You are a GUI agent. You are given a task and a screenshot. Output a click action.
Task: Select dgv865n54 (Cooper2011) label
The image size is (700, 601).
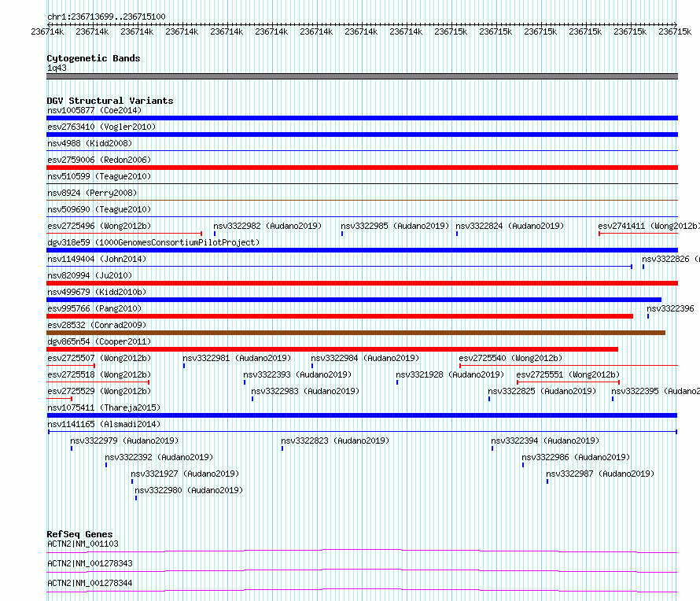click(99, 341)
